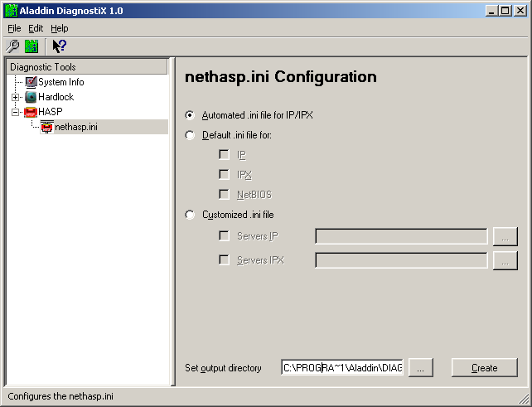Toggle the Servers IP checkbox
This screenshot has height=407, width=532.
pyautogui.click(x=224, y=236)
